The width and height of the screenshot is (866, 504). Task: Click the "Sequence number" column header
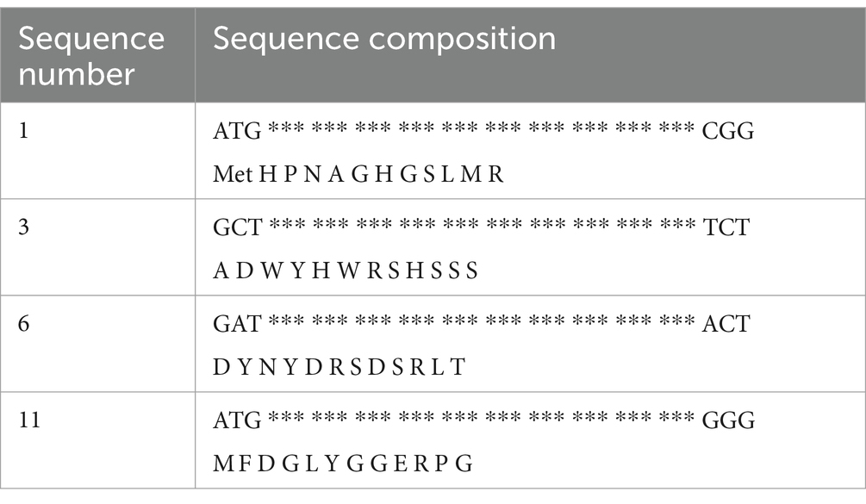pyautogui.click(x=92, y=56)
